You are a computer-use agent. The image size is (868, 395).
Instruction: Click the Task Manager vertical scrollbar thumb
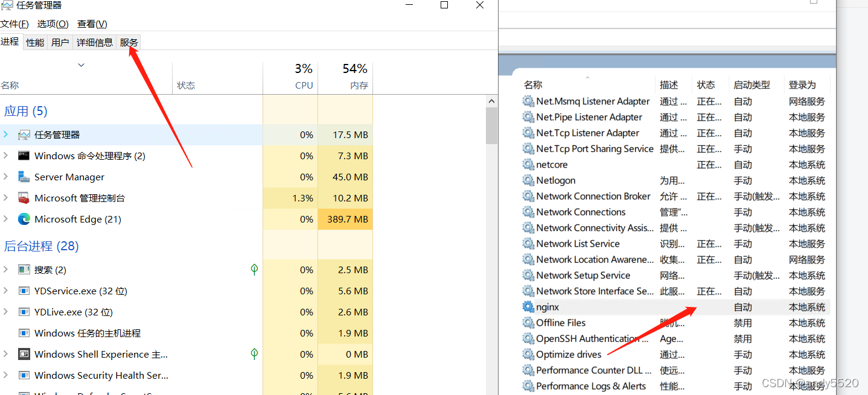(492, 126)
